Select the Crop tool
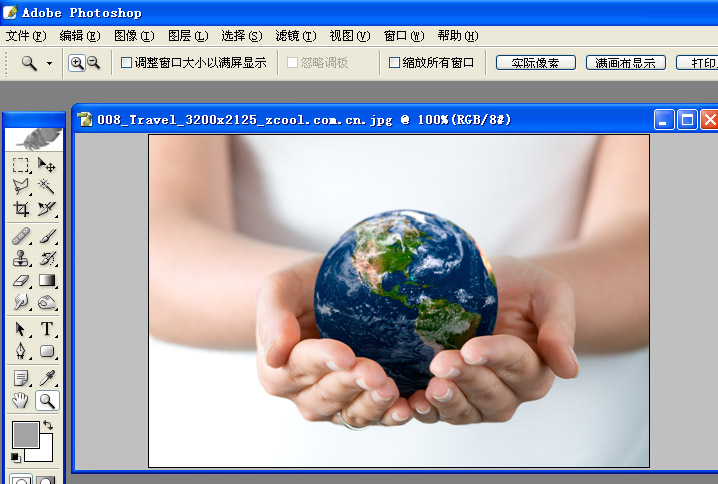Viewport: 718px width, 484px height. coord(21,208)
